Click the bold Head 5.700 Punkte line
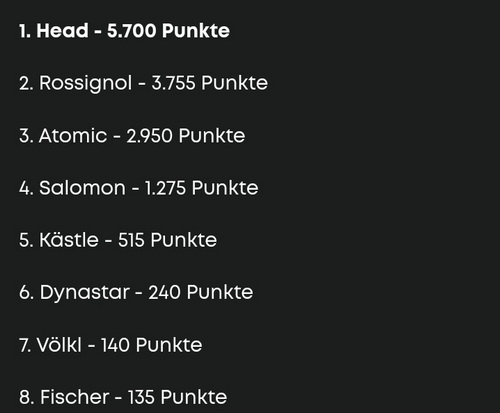Screen dimensions: 500x413 tap(124, 31)
